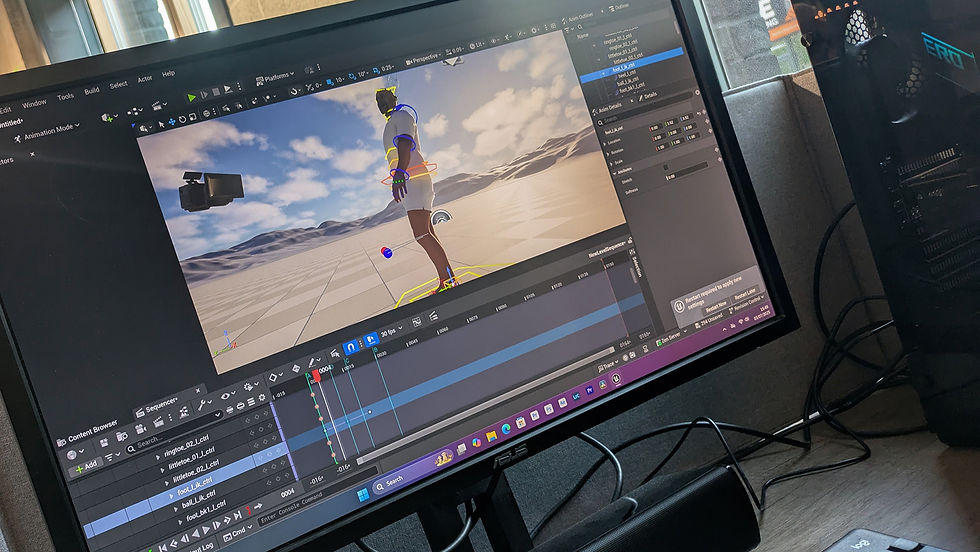Open the play options three-dot menu
This screenshot has height=552, width=980.
239,87
